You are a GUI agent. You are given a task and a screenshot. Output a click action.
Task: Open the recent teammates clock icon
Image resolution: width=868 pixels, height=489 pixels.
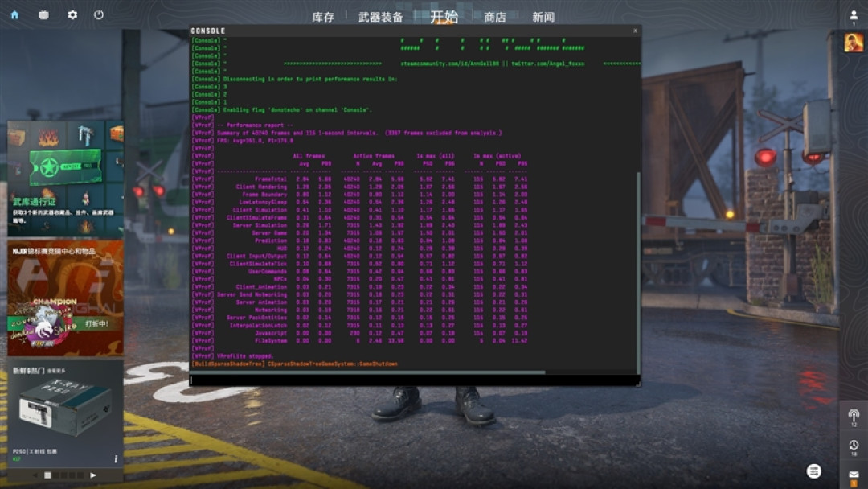click(854, 446)
